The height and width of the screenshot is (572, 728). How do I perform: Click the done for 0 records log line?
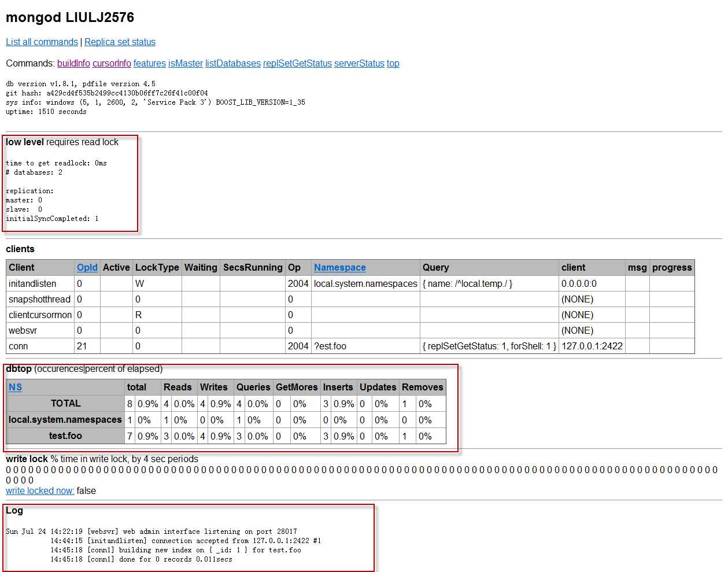(141, 559)
